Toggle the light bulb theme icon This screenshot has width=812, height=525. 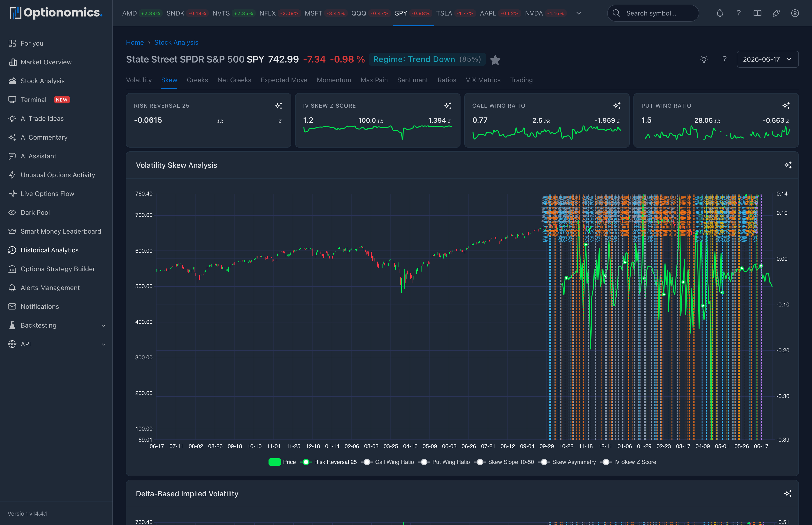tap(704, 59)
